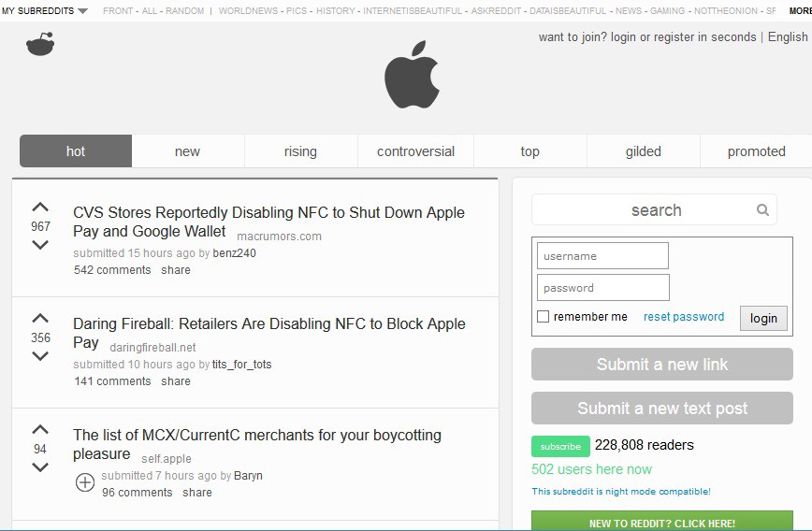This screenshot has width=812, height=531.
Task: Open user benz240 profile
Action: tap(234, 253)
